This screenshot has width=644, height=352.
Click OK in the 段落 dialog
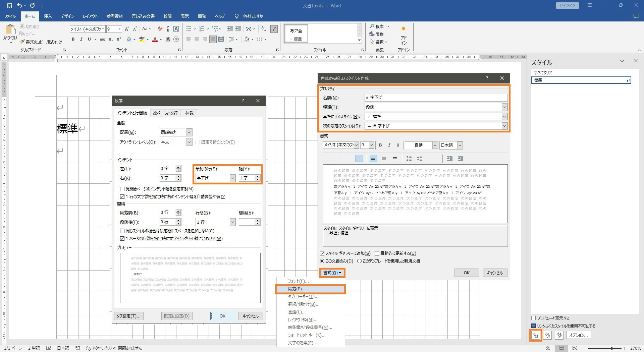point(223,316)
